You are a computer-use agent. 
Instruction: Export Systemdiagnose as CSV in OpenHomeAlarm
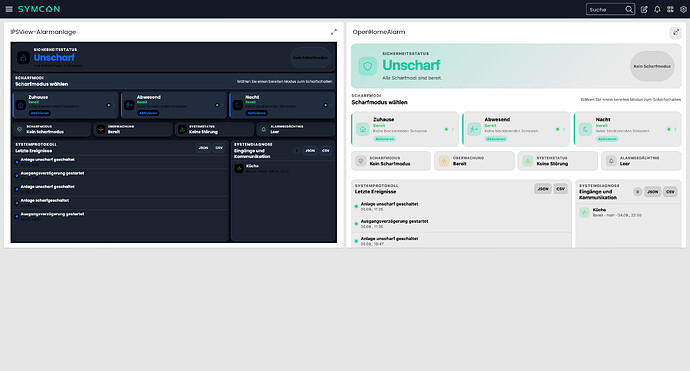[x=670, y=192]
